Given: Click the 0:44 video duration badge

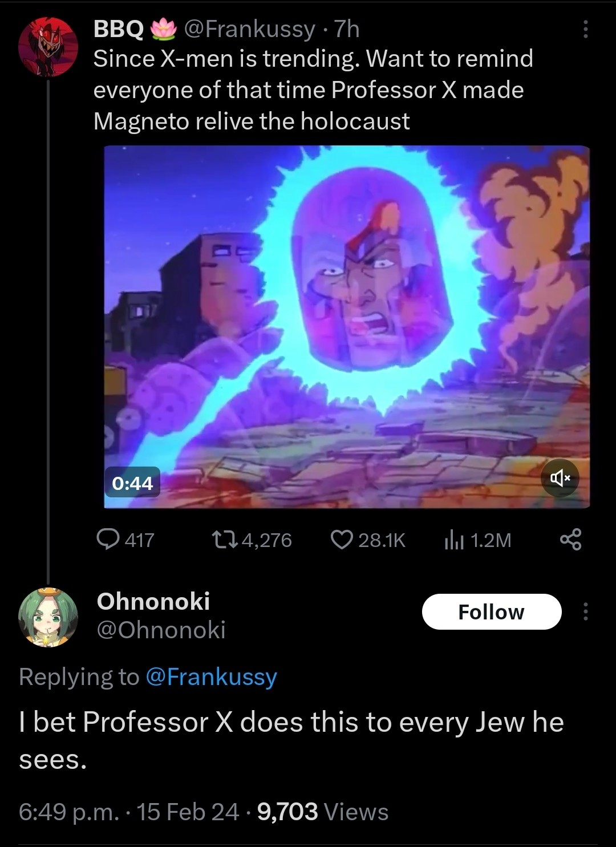Looking at the screenshot, I should (x=132, y=483).
